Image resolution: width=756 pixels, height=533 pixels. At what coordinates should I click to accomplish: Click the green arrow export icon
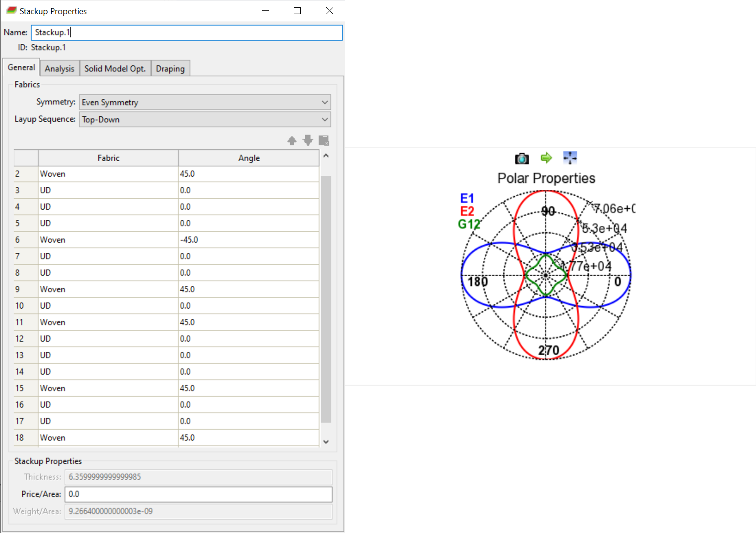(x=546, y=158)
